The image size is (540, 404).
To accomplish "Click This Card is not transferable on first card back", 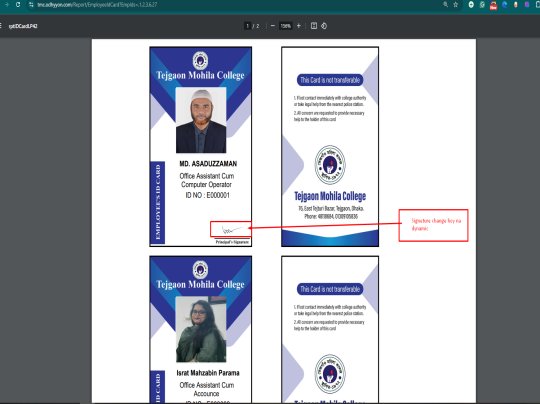I will tap(330, 80).
